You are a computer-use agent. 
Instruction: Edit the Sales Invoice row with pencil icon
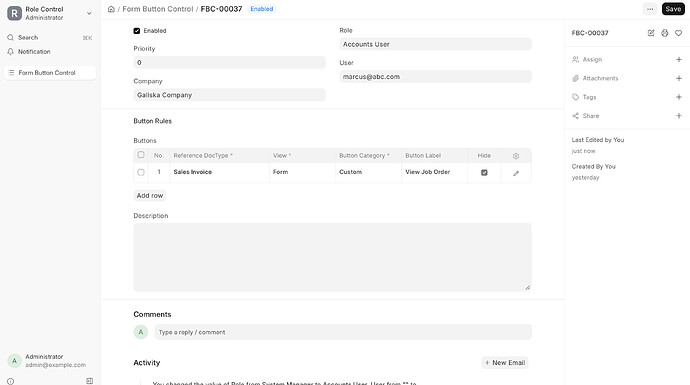click(516, 173)
